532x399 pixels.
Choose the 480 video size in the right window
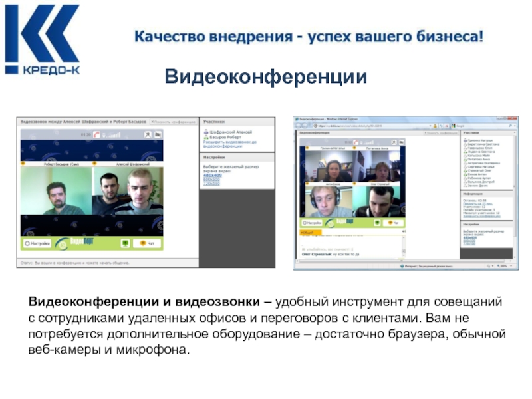470,238
